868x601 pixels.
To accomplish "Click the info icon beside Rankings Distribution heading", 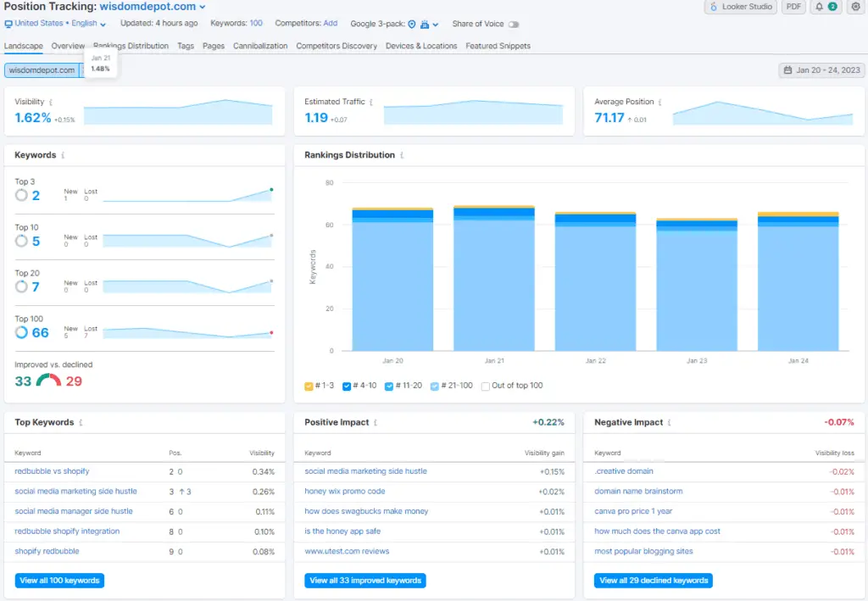I will [x=402, y=155].
